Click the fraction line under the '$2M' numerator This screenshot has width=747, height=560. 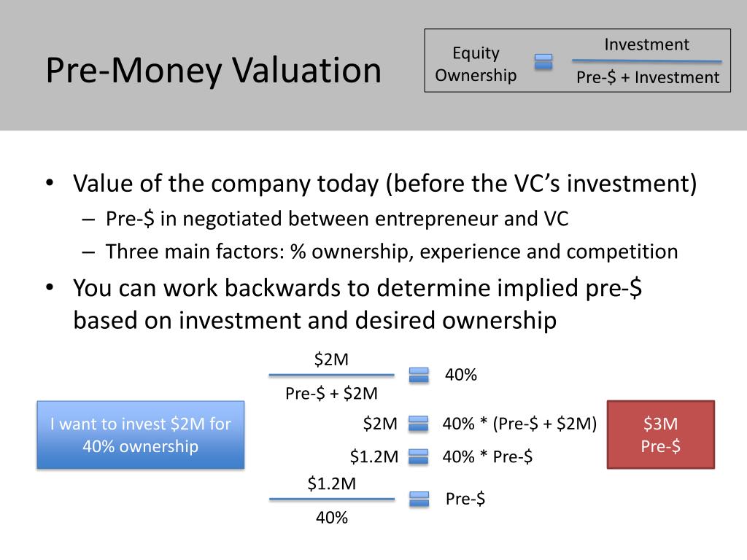pyautogui.click(x=332, y=376)
